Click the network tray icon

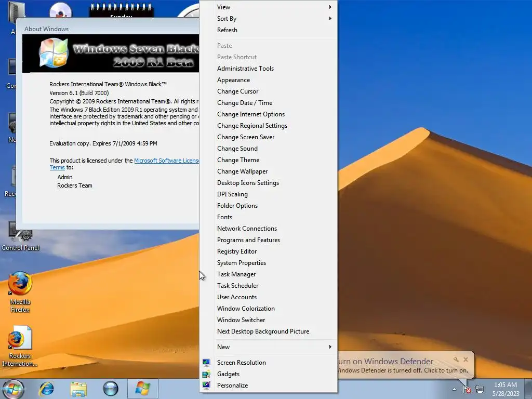(480, 389)
